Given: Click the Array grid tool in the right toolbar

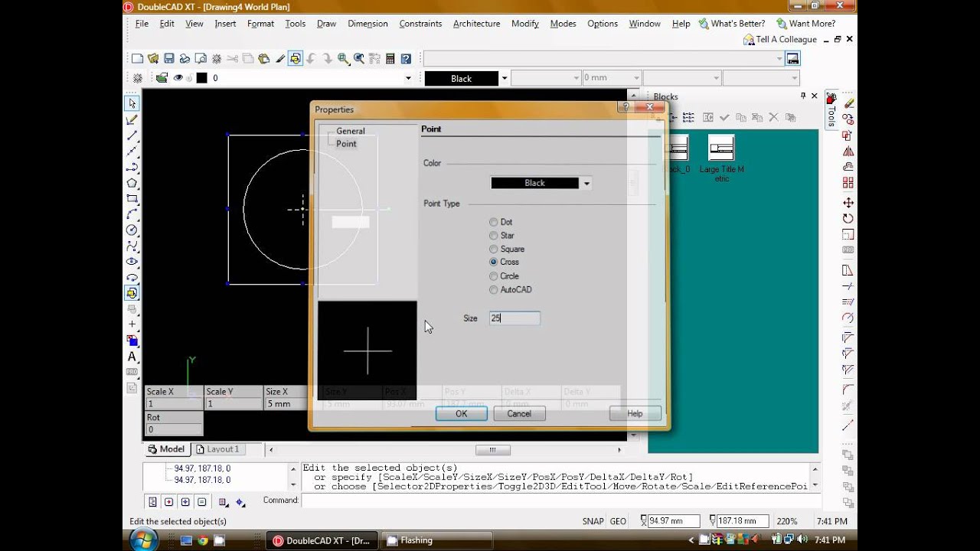Looking at the screenshot, I should pyautogui.click(x=848, y=183).
